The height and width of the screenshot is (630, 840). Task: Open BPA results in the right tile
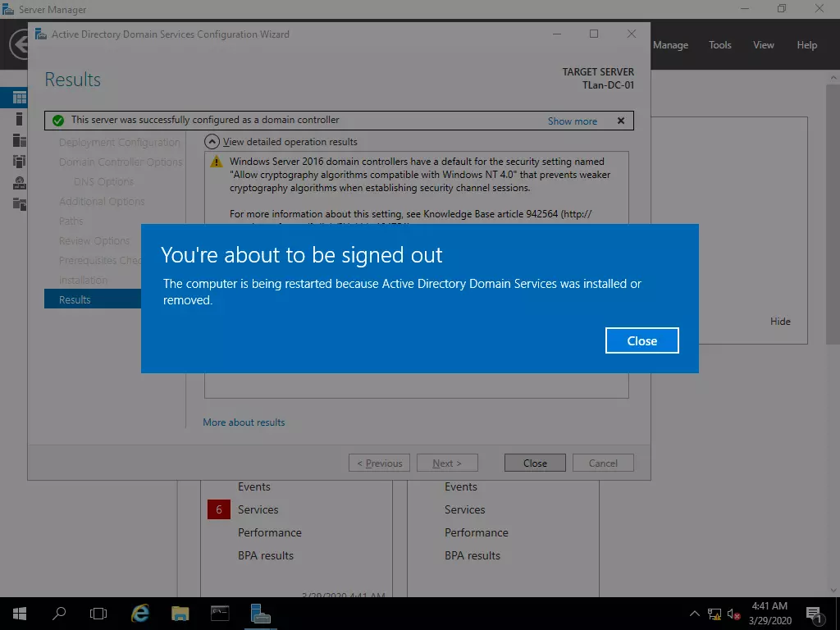click(x=472, y=555)
